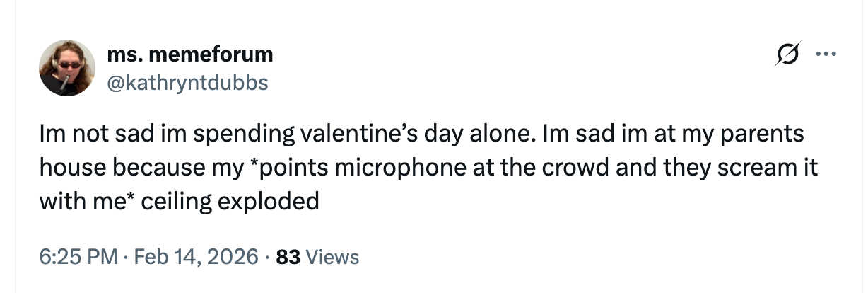
Task: Click the words "valentine's day alone"
Action: click(410, 134)
